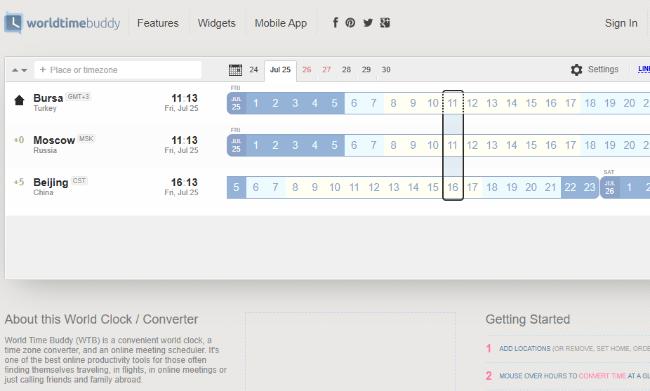Open the Pinterest icon link
The width and height of the screenshot is (650, 391).
tap(350, 23)
